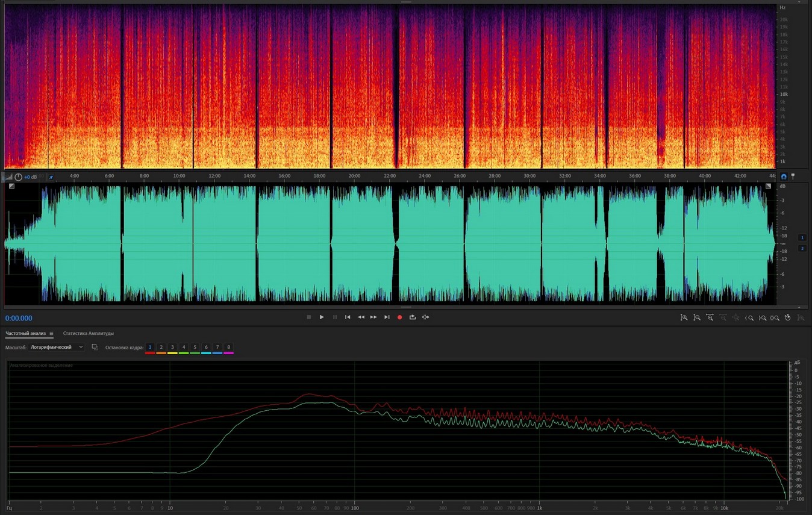This screenshot has height=515, width=812.
Task: Select the Частотный анализ tab
Action: click(x=26, y=334)
